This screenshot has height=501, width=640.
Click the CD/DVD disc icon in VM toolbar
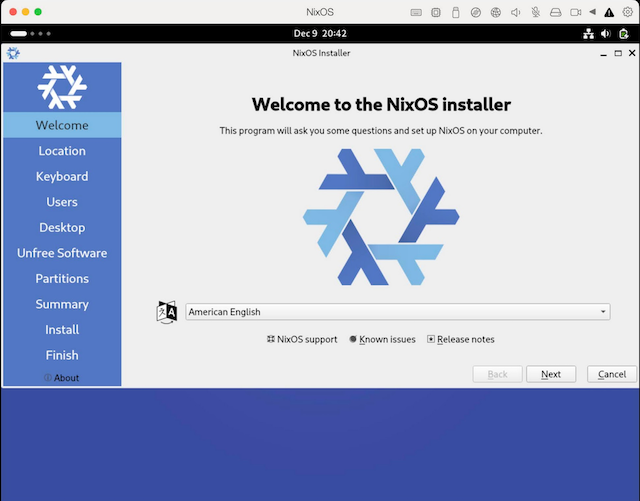(476, 13)
